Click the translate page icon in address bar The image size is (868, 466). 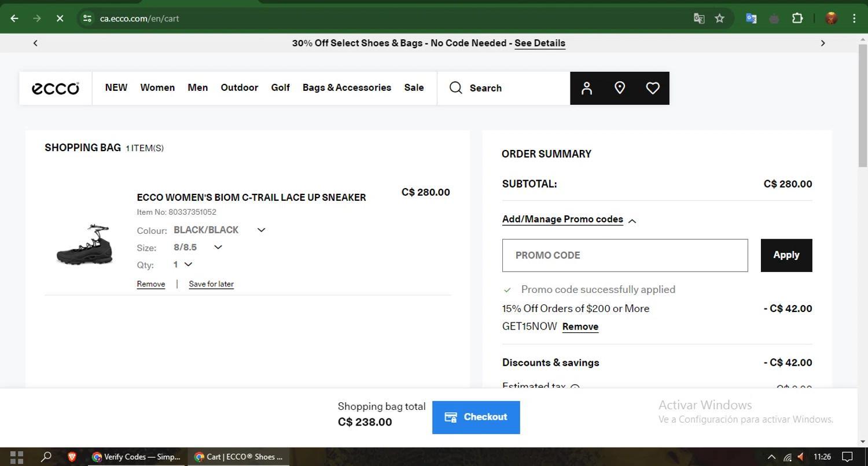click(x=699, y=19)
